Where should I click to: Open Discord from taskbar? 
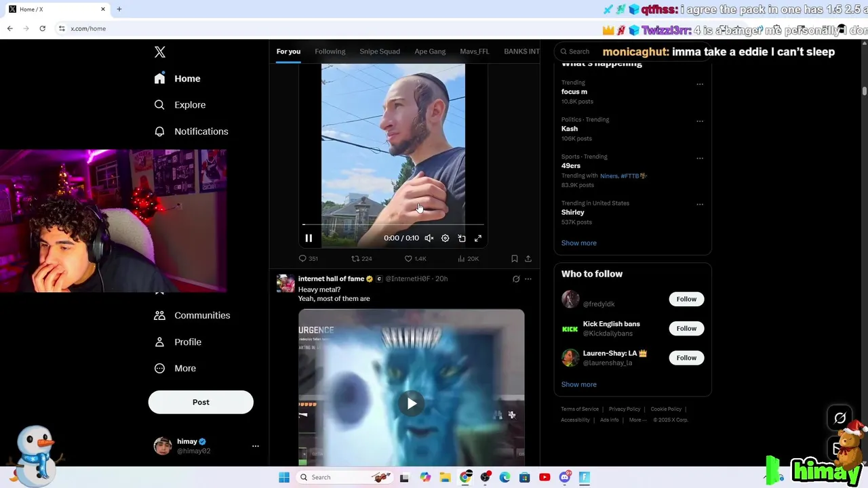tap(564, 477)
